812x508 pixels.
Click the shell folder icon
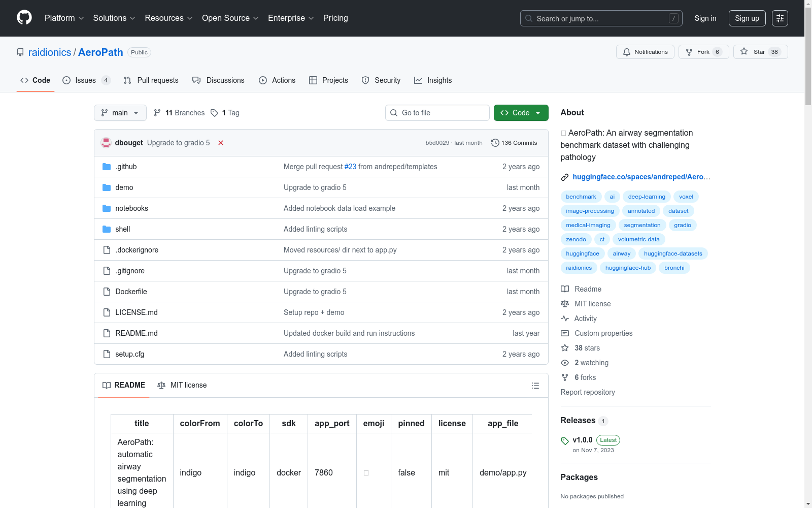107,229
